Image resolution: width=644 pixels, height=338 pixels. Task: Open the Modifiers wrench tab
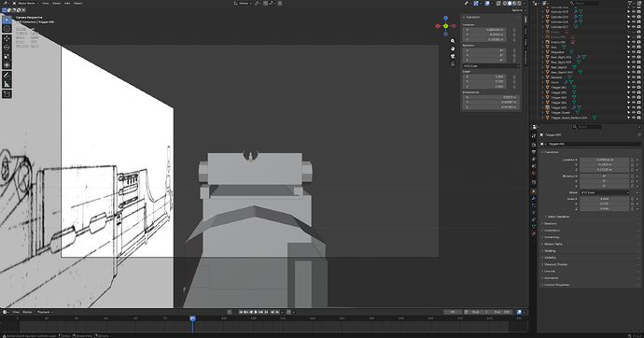point(534,198)
